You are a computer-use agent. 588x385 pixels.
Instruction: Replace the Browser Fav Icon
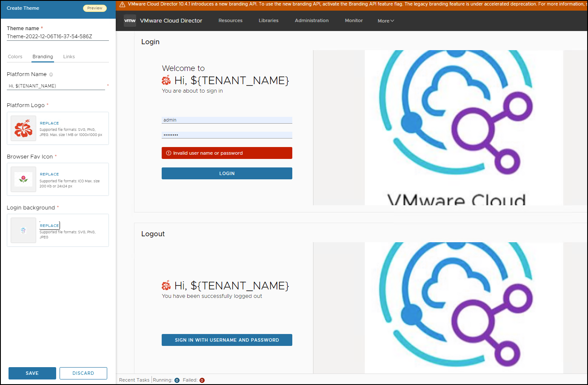pyautogui.click(x=49, y=174)
